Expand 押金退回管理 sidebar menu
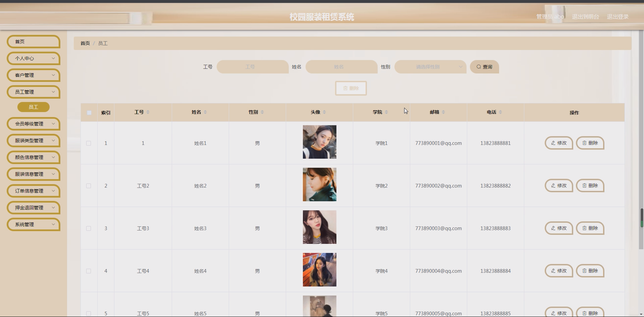 [x=33, y=208]
